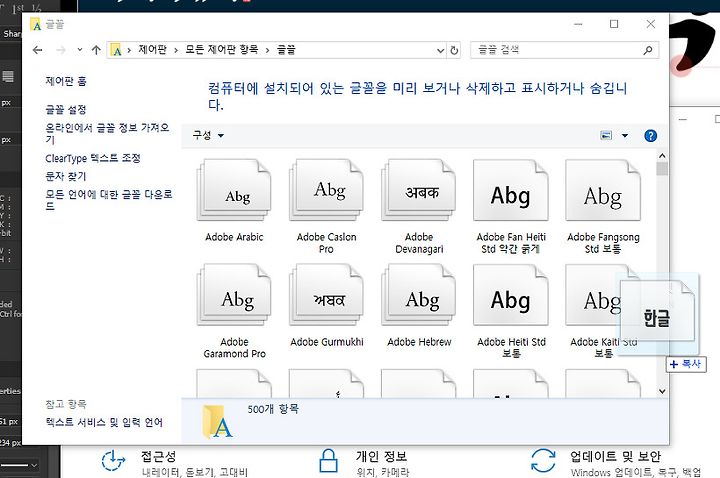This screenshot has width=720, height=478.
Task: Open the privacy (개인 정보) lock icon
Action: point(328,461)
